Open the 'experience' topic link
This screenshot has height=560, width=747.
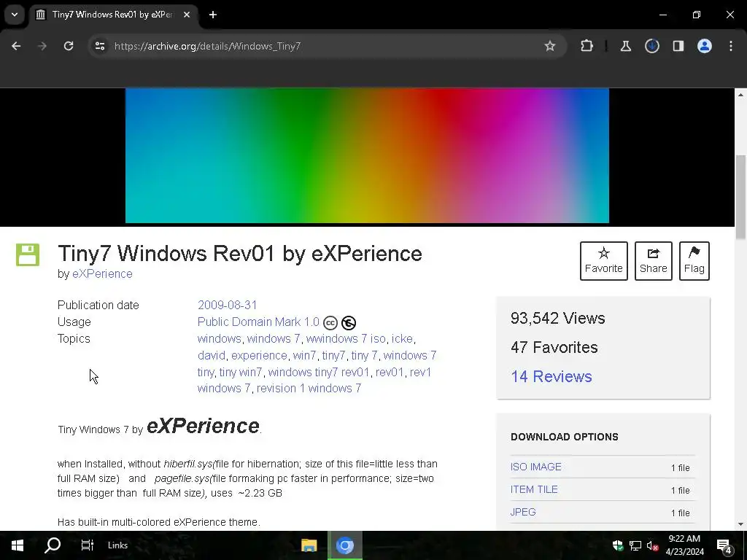(x=259, y=355)
